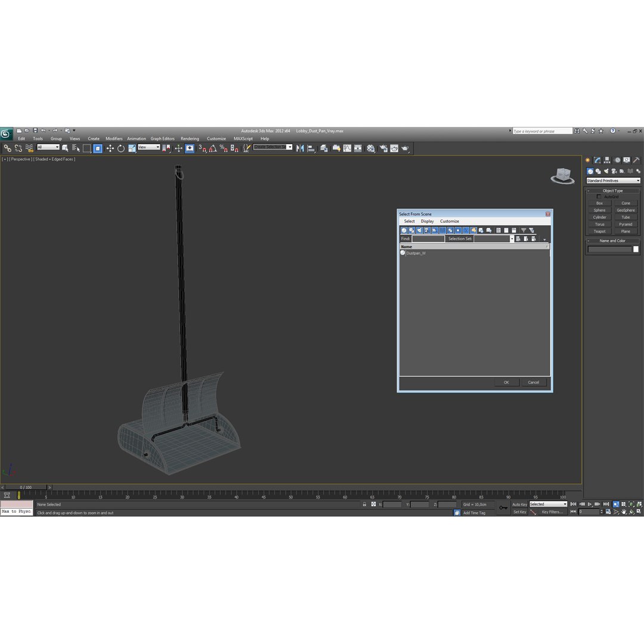Activate Select and Rotate tool
This screenshot has width=644, height=644.
coord(120,148)
